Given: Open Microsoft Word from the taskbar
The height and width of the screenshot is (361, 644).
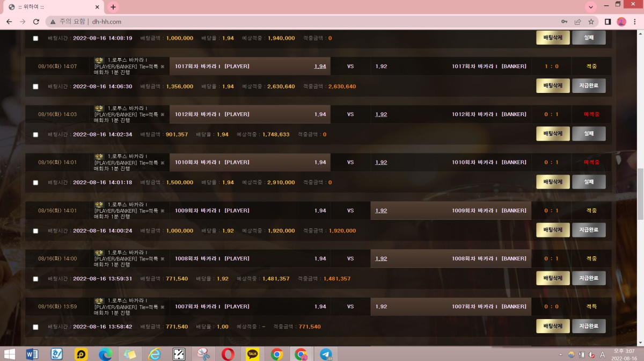Looking at the screenshot, I should tap(32, 354).
